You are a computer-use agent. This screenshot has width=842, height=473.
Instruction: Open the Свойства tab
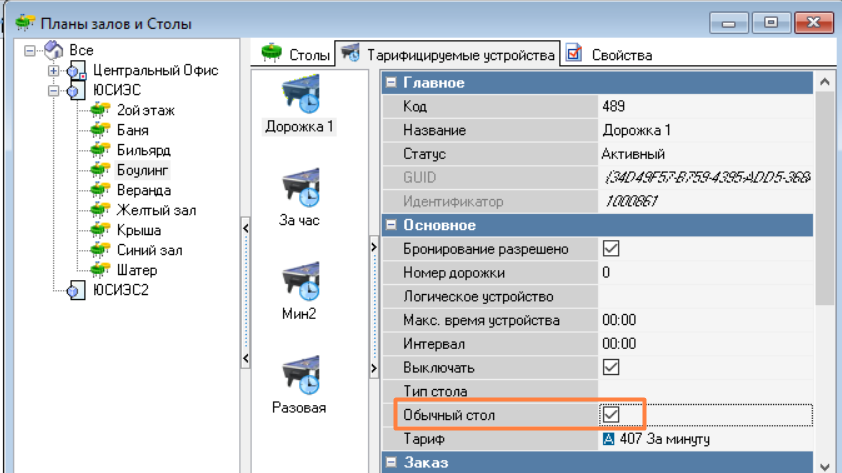coord(610,54)
